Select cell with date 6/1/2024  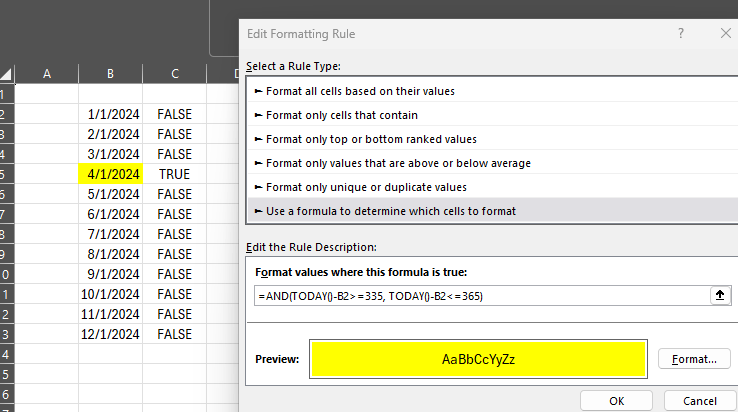(x=111, y=214)
